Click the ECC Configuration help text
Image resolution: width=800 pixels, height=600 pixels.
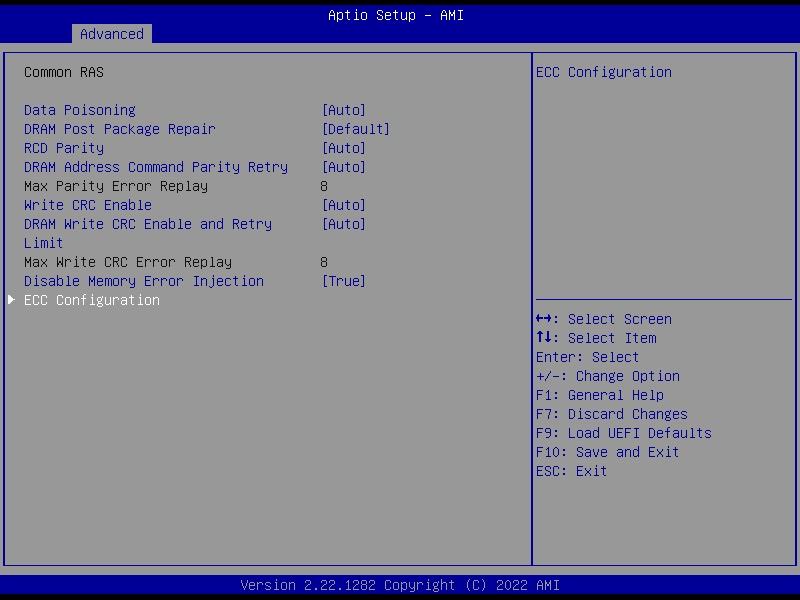pyautogui.click(x=604, y=72)
